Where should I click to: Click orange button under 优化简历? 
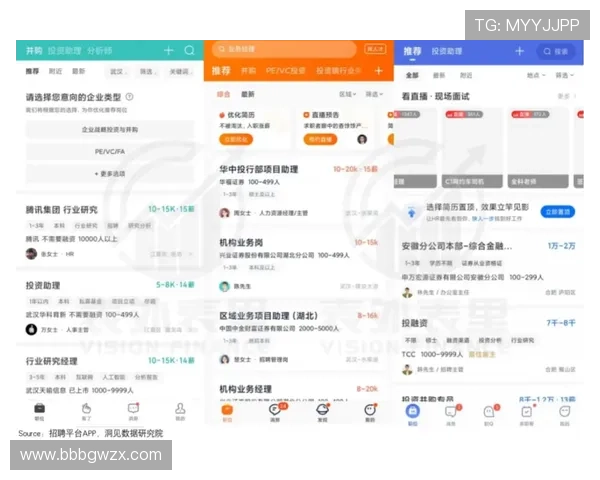236,139
